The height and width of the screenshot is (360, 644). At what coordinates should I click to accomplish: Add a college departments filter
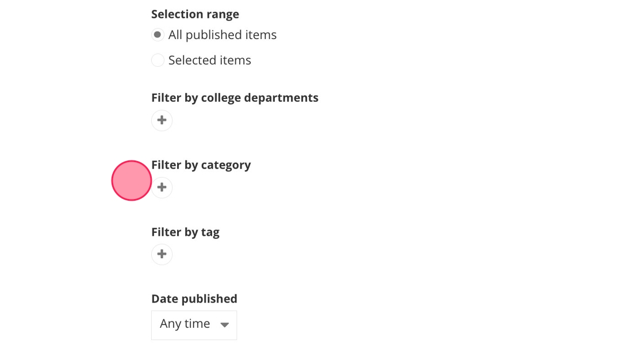(x=162, y=120)
